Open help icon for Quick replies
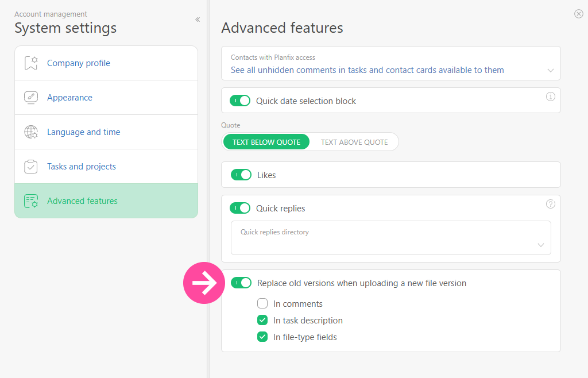Image resolution: width=588 pixels, height=378 pixels. [551, 204]
